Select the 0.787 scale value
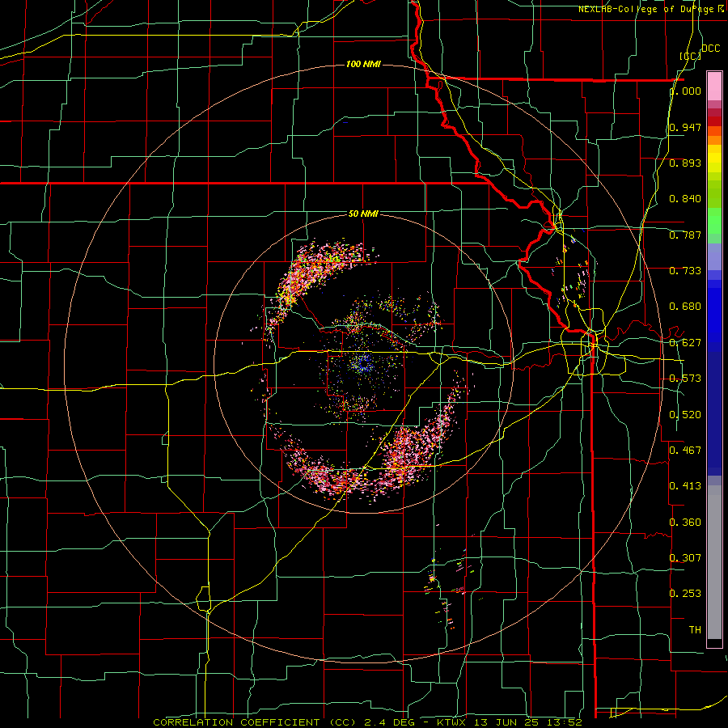This screenshot has width=728, height=728. coord(686,235)
